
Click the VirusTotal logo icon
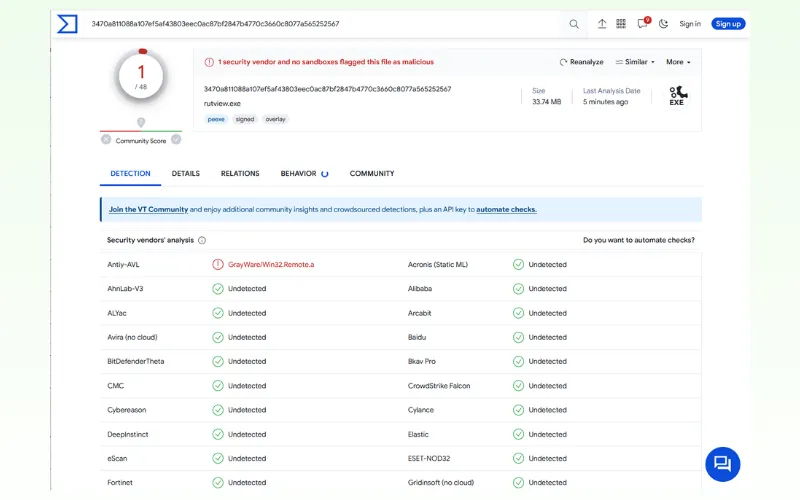point(67,24)
